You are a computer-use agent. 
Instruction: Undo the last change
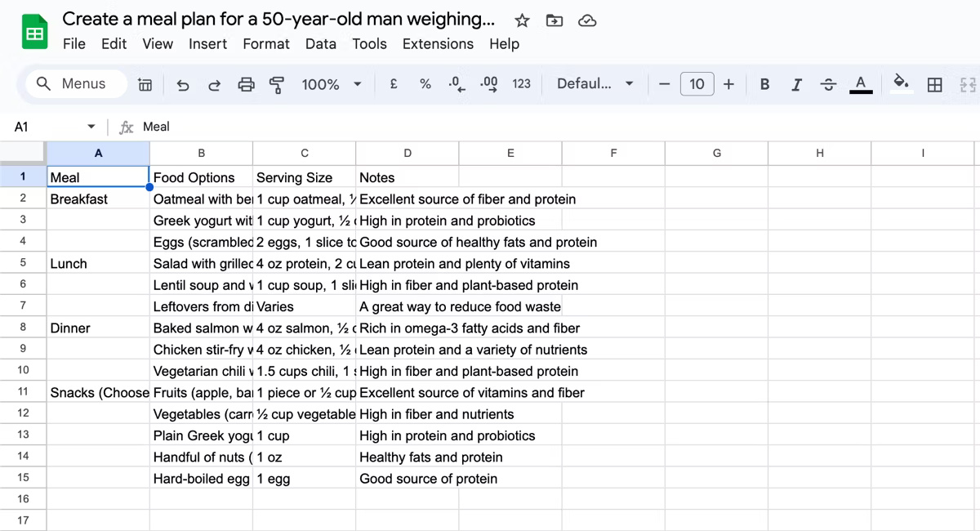click(183, 83)
